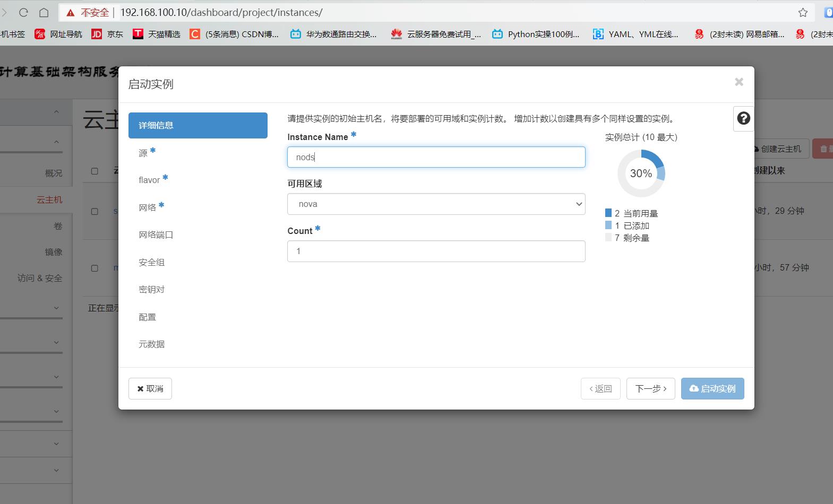Open the 云服务器免费试用 Huawei bookmark
This screenshot has width=833, height=504.
coord(436,34)
